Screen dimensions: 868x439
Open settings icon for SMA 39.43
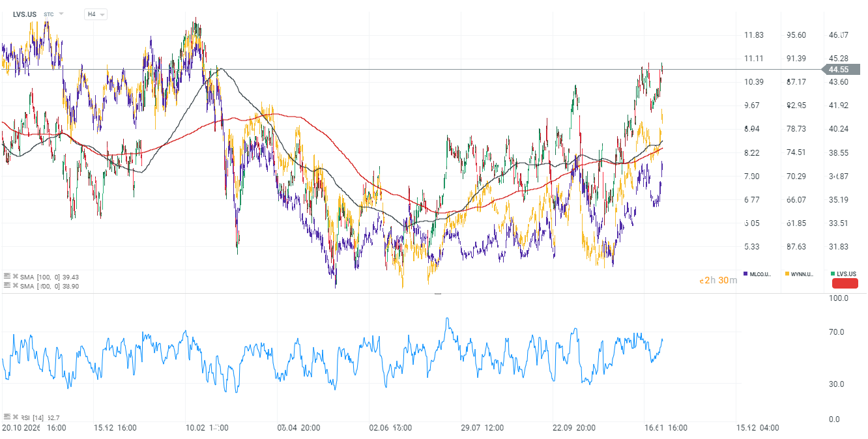[x=7, y=277]
